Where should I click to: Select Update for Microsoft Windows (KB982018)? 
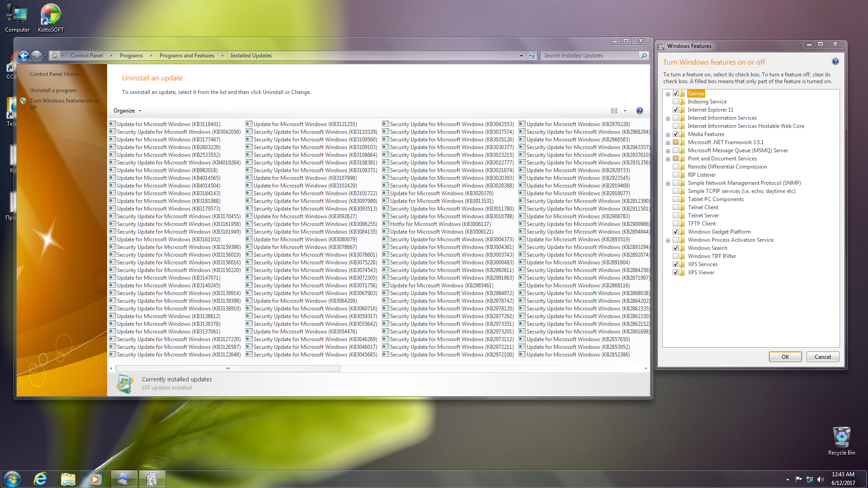pos(164,170)
